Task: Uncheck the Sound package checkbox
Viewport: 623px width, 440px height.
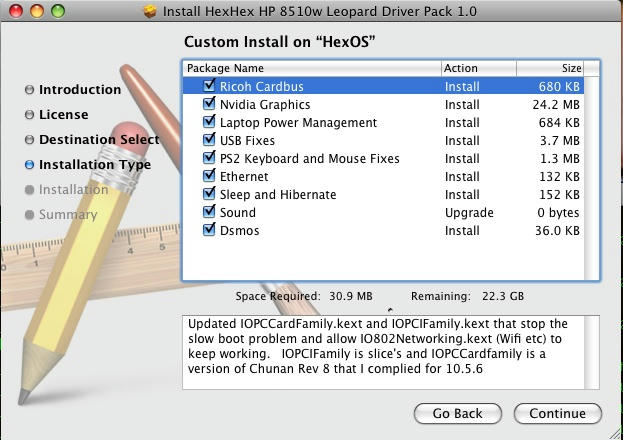Action: (x=209, y=211)
